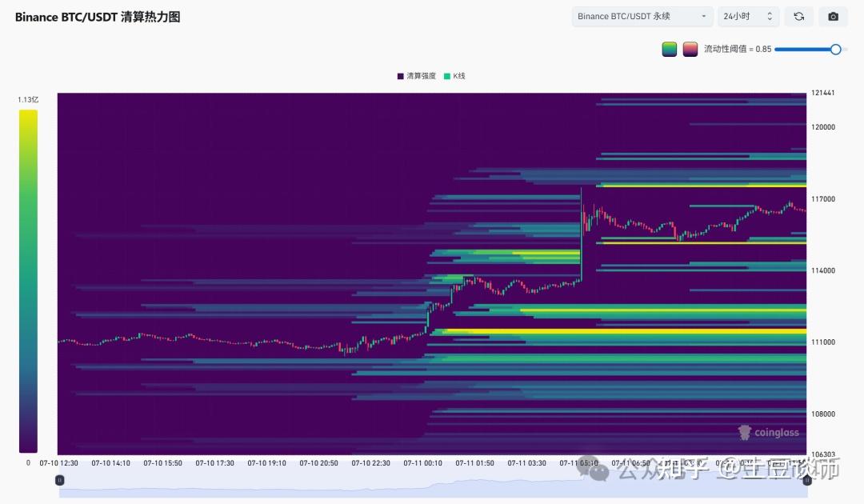This screenshot has width=864, height=504.
Task: Click the 111000 price axis label
Action: [x=823, y=342]
